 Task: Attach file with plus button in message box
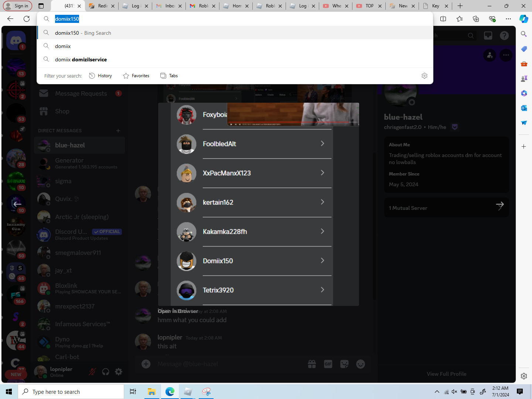click(x=146, y=364)
